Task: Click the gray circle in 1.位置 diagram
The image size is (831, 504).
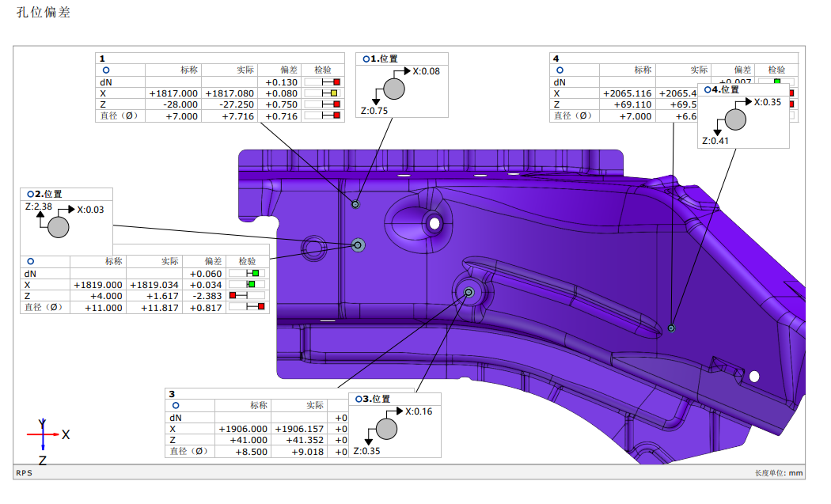Action: tap(395, 89)
